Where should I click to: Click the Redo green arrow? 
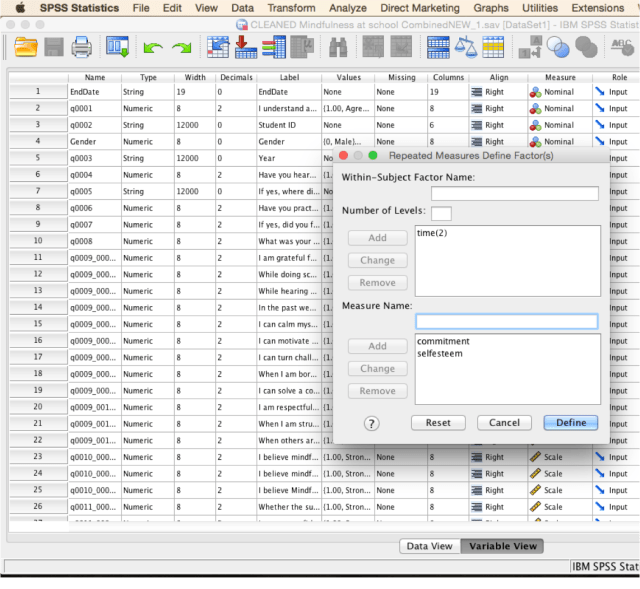point(182,48)
